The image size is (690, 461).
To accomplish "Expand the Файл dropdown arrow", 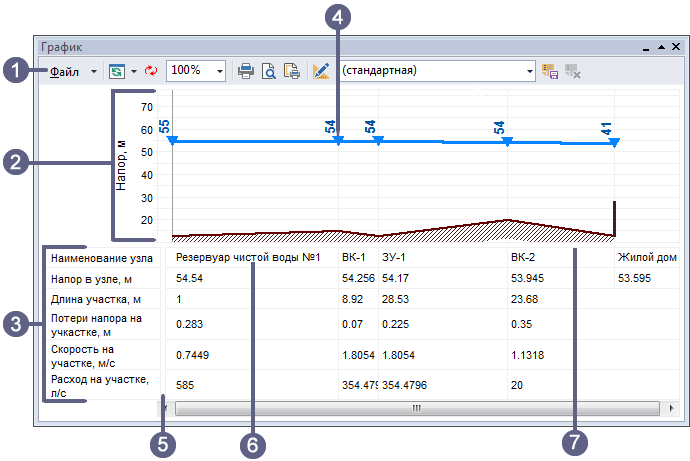I will click(94, 71).
